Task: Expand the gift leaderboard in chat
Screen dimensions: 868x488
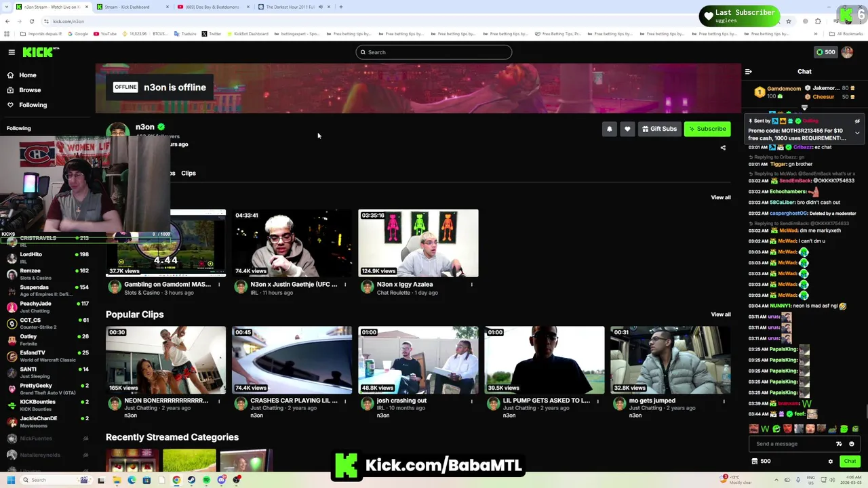Action: (x=804, y=108)
